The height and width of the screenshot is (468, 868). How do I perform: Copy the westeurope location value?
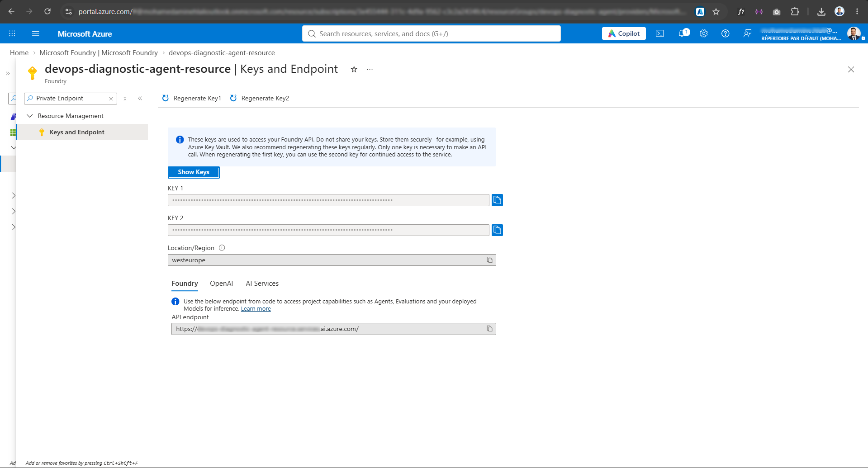pos(489,260)
